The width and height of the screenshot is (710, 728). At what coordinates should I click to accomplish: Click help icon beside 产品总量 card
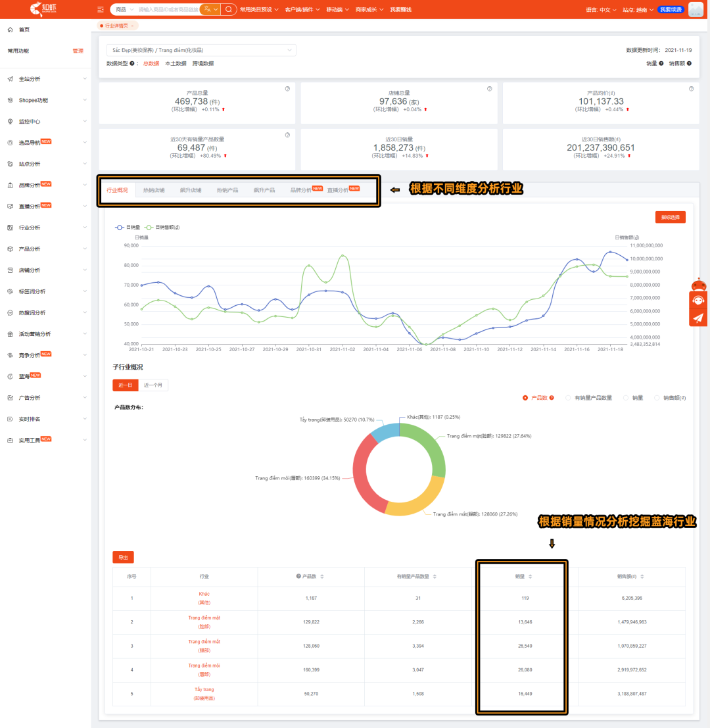[x=287, y=89]
